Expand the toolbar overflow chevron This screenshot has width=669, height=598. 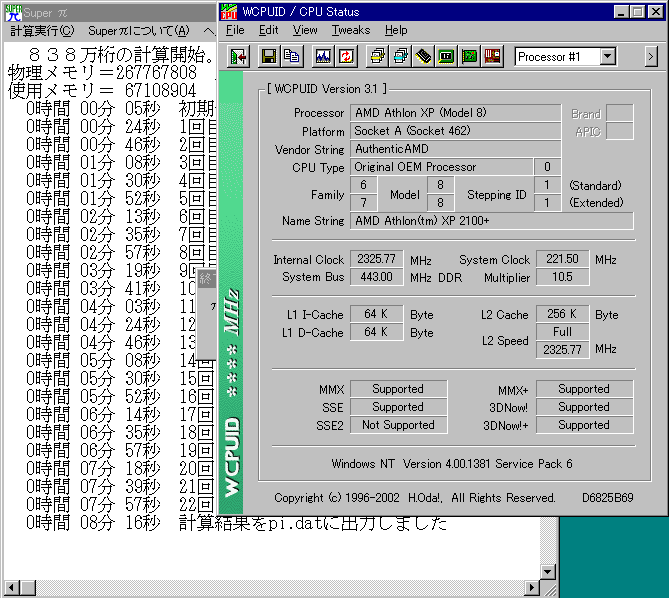650,56
